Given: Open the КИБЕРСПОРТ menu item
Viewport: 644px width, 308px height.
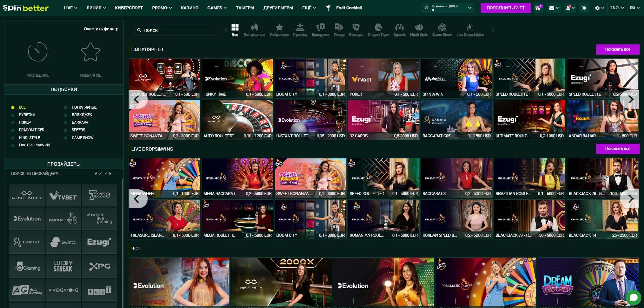Looking at the screenshot, I should point(129,8).
